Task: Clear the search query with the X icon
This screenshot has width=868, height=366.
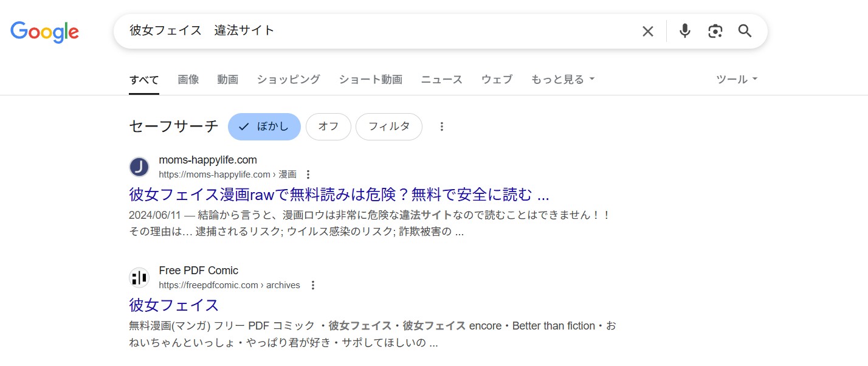Action: [647, 30]
